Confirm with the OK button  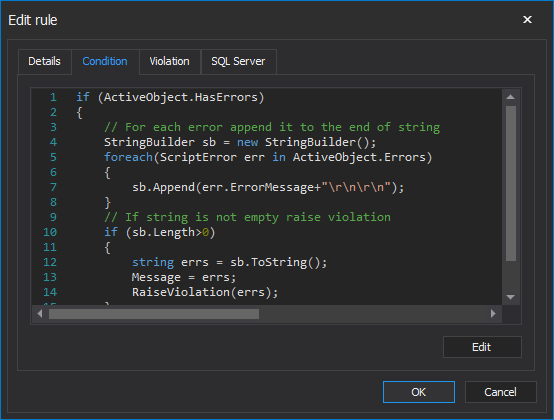419,392
